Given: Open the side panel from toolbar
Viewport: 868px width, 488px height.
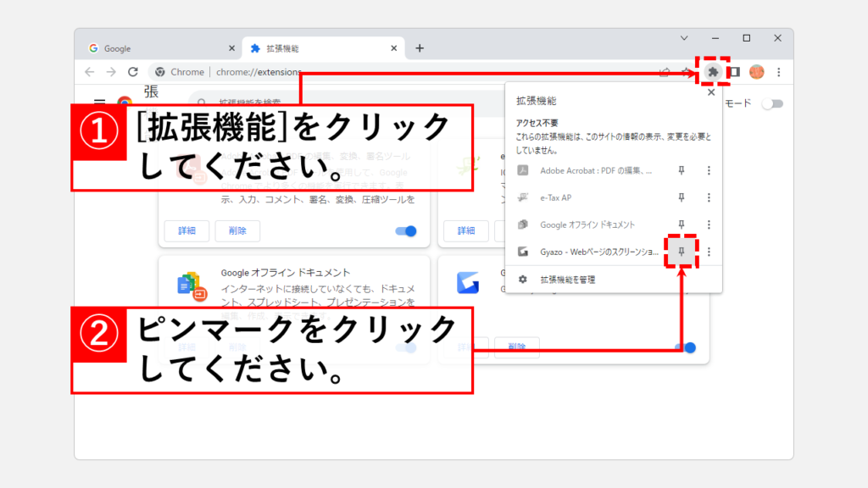Looking at the screenshot, I should [734, 72].
